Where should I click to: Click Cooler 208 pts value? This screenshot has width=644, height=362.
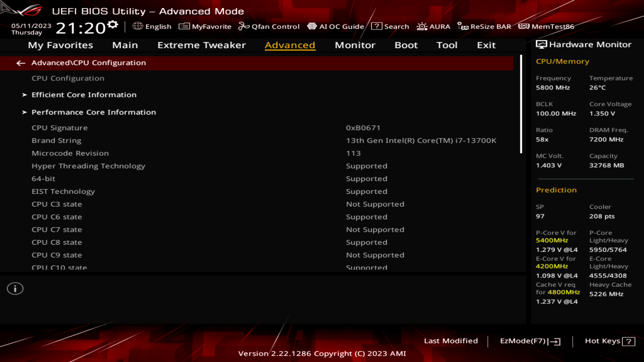coord(602,216)
